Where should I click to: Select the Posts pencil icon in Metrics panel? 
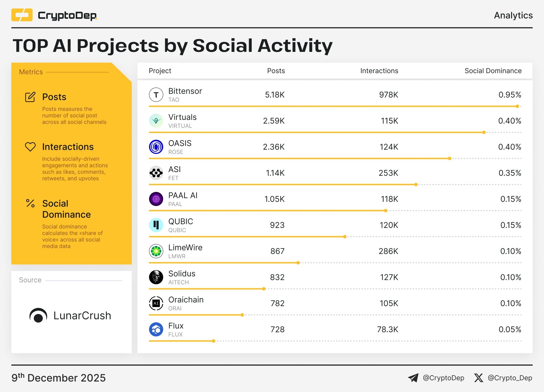click(29, 96)
